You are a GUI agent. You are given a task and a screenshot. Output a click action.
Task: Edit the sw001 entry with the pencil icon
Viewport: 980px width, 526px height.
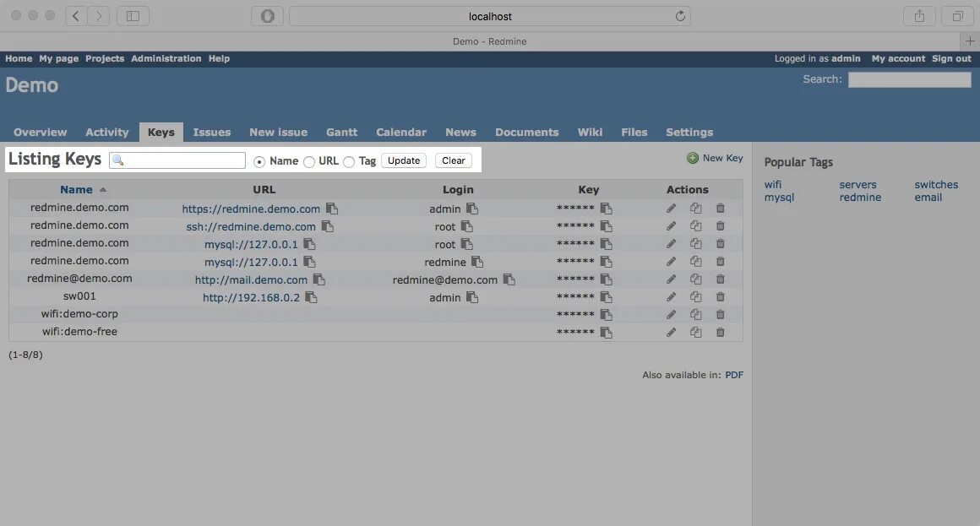[671, 296]
